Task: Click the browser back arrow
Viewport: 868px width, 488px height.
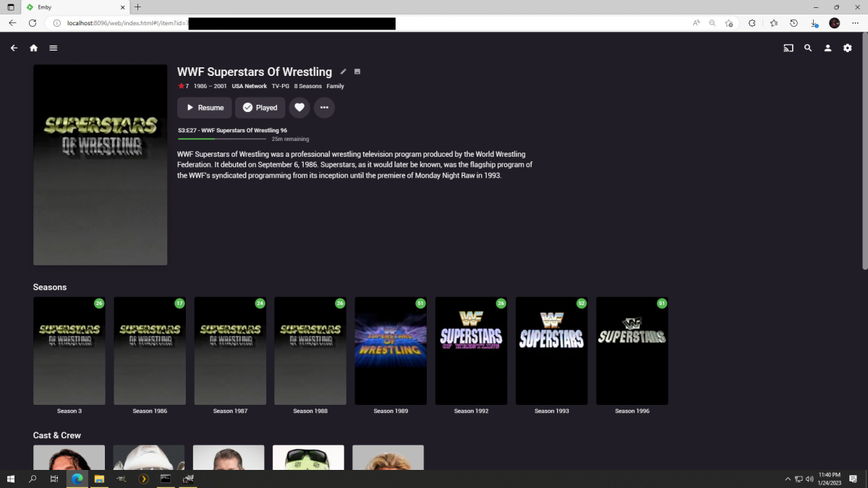Action: click(x=12, y=23)
